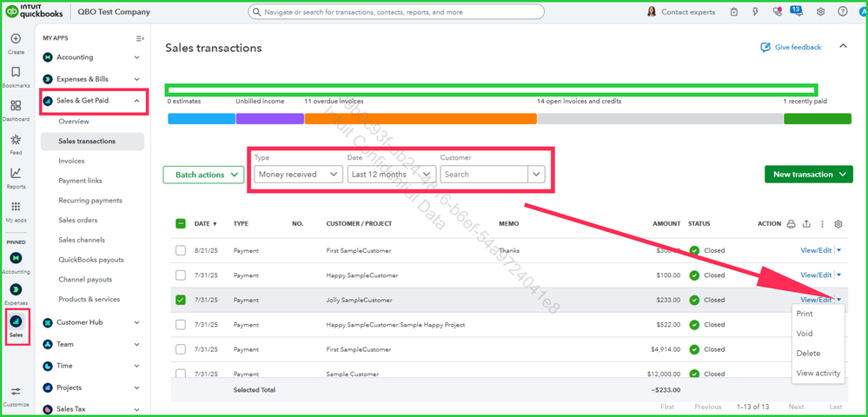Click the QuickBooks logo
The width and height of the screenshot is (868, 417).
pyautogui.click(x=35, y=11)
